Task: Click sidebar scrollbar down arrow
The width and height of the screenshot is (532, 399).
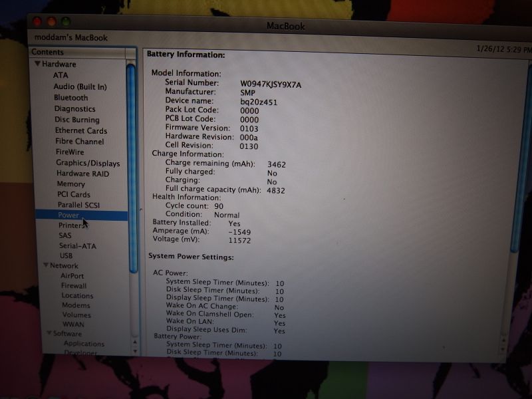Action: pos(135,351)
